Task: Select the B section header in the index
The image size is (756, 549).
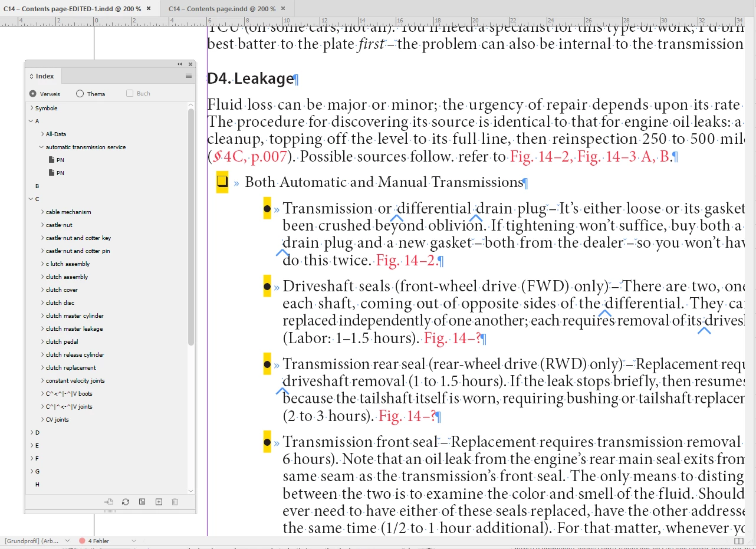Action: pos(37,186)
